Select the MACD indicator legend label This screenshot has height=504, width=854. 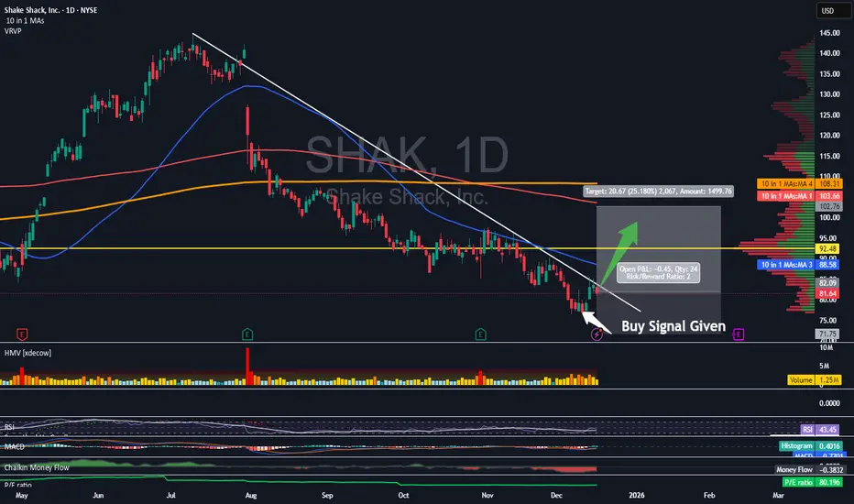point(14,446)
